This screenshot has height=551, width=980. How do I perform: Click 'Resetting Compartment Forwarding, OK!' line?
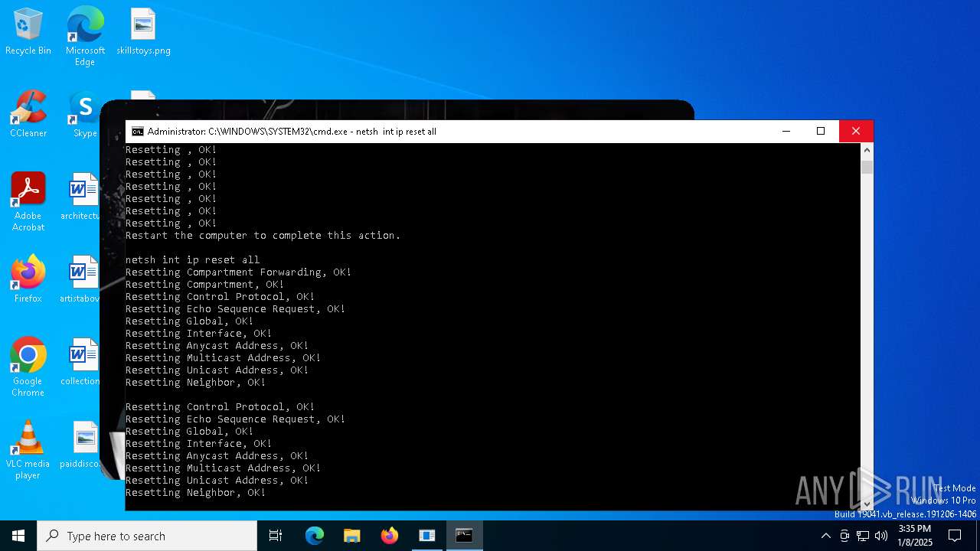[239, 272]
